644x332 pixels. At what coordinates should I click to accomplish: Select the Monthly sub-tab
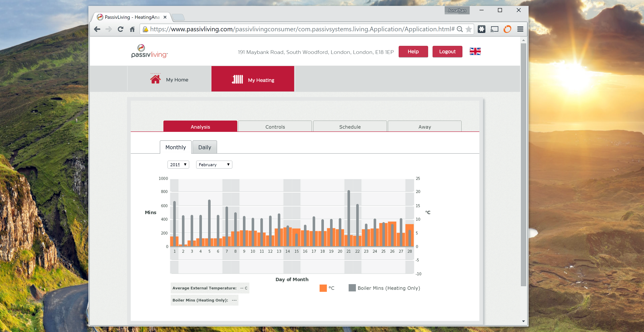pos(176,147)
